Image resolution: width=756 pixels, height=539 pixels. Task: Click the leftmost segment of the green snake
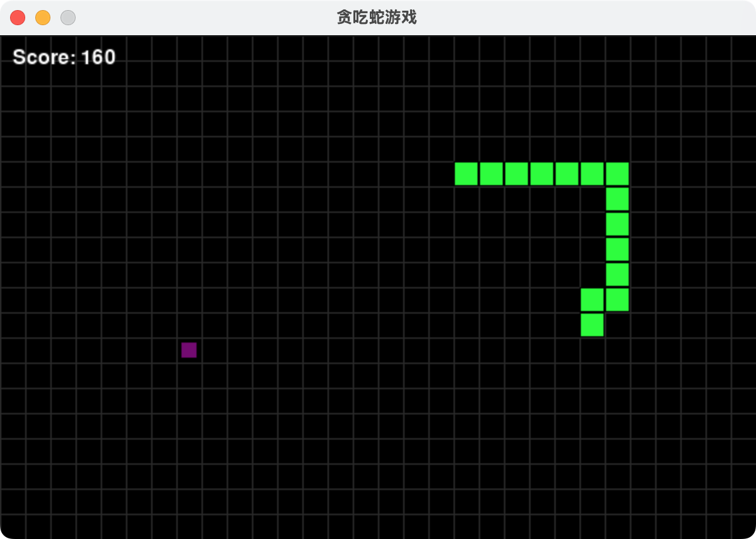pyautogui.click(x=466, y=174)
